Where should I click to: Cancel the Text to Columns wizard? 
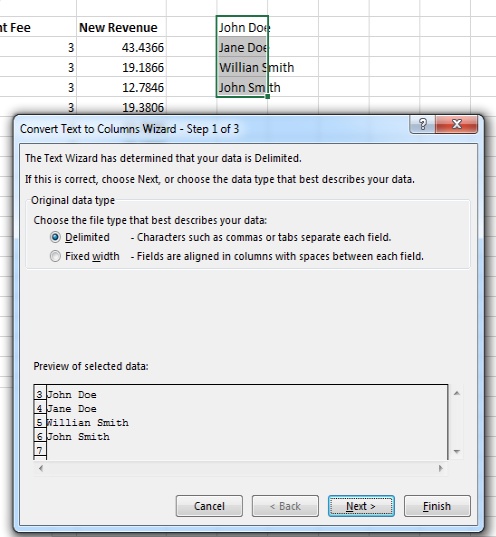(x=209, y=506)
